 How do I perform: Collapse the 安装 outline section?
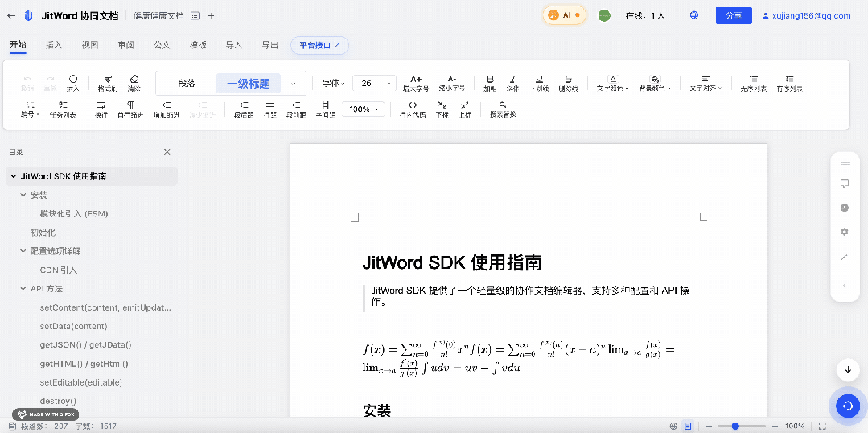point(23,195)
